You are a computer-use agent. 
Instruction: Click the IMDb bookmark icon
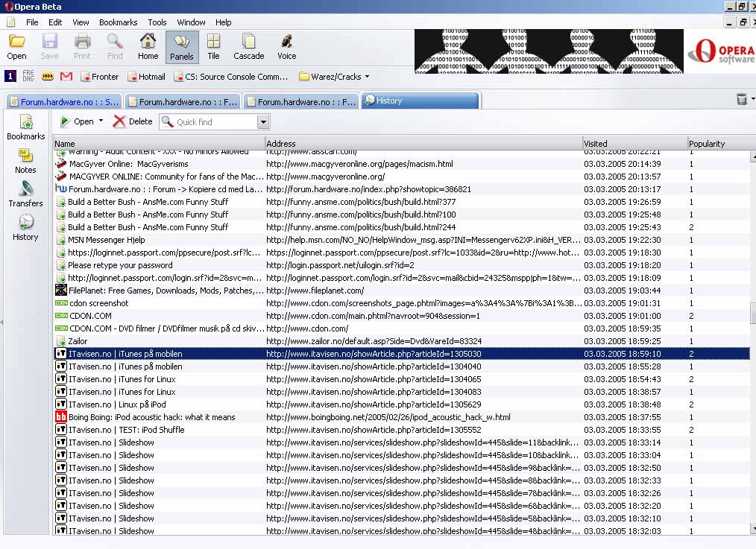pyautogui.click(x=48, y=76)
